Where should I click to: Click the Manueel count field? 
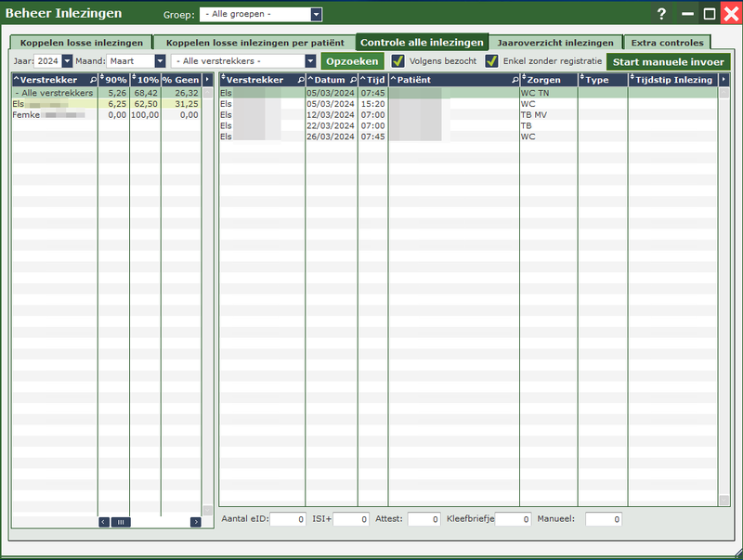tap(603, 519)
